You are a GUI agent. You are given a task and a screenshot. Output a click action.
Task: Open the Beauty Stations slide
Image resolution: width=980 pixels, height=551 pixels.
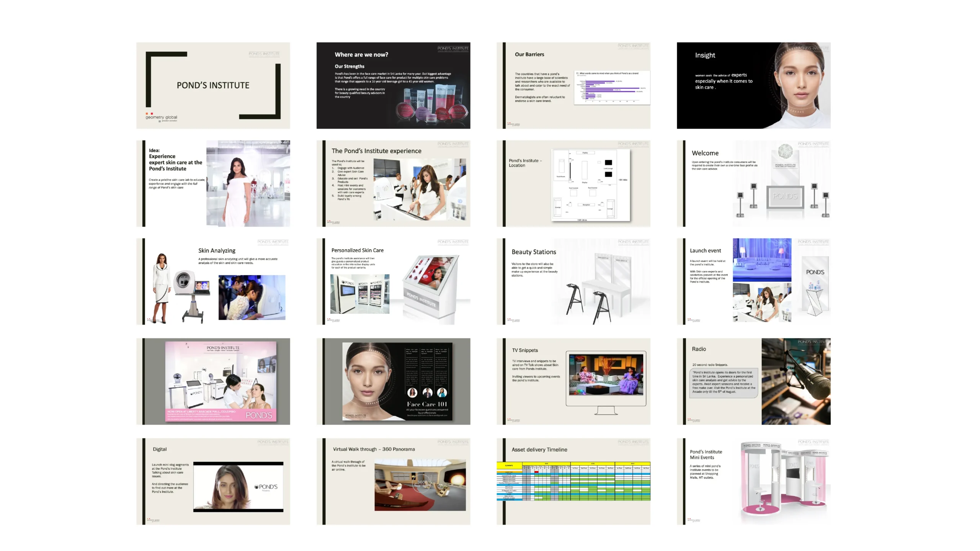tap(573, 281)
